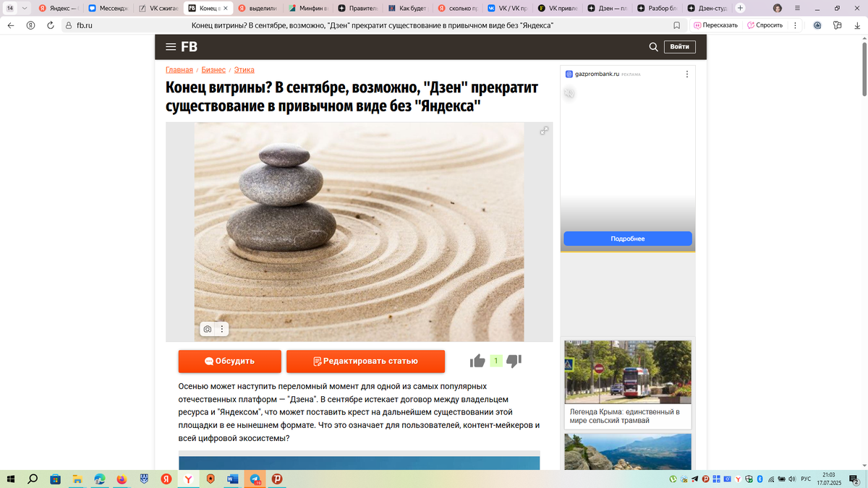Open browser downloads
Screen dimensions: 868x488
pyautogui.click(x=858, y=25)
